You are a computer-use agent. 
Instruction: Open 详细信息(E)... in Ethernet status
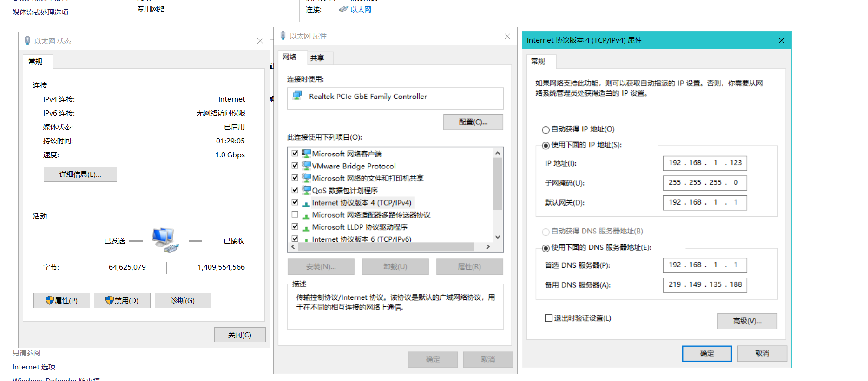(80, 174)
